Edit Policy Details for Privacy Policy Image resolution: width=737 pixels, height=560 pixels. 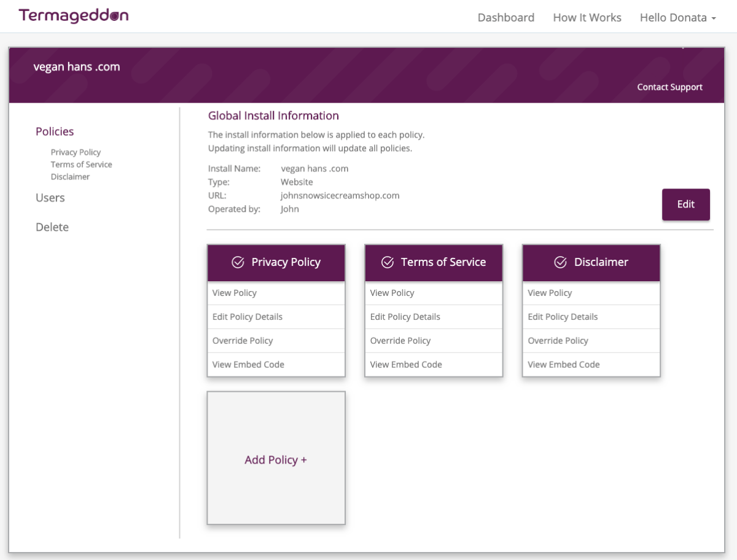click(276, 317)
